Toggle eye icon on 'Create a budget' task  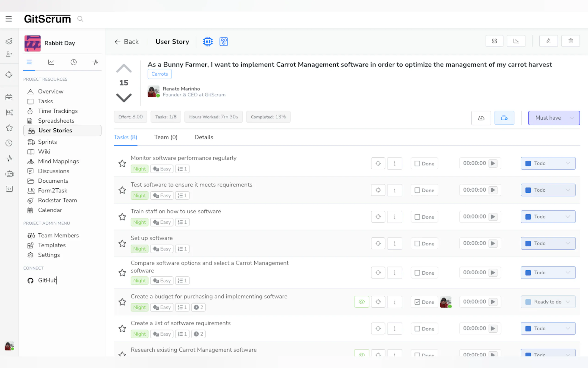(361, 302)
